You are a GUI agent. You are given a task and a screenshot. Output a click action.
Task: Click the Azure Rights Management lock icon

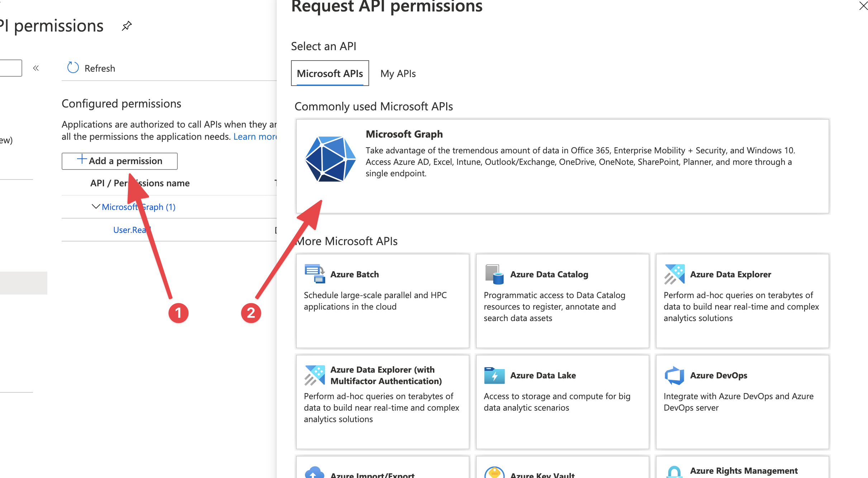point(674,473)
